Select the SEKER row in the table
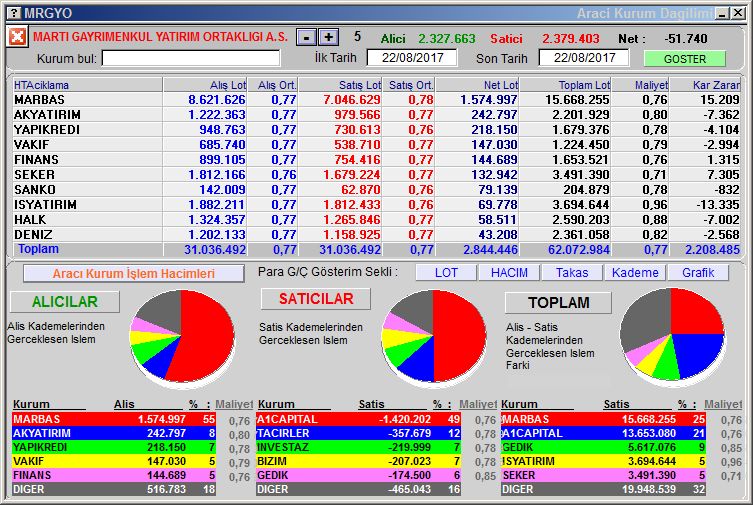This screenshot has width=753, height=505. (376, 175)
